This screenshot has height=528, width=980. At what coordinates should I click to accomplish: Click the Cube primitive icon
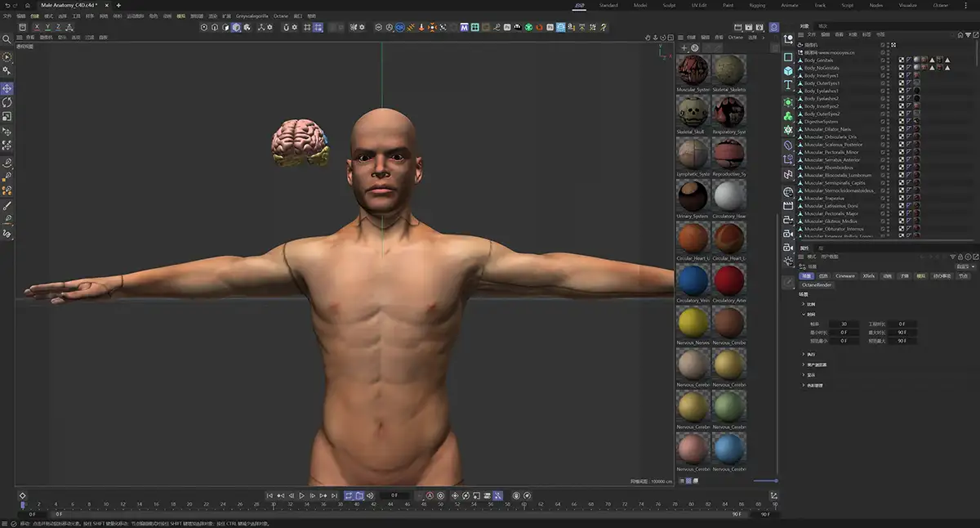click(788, 70)
